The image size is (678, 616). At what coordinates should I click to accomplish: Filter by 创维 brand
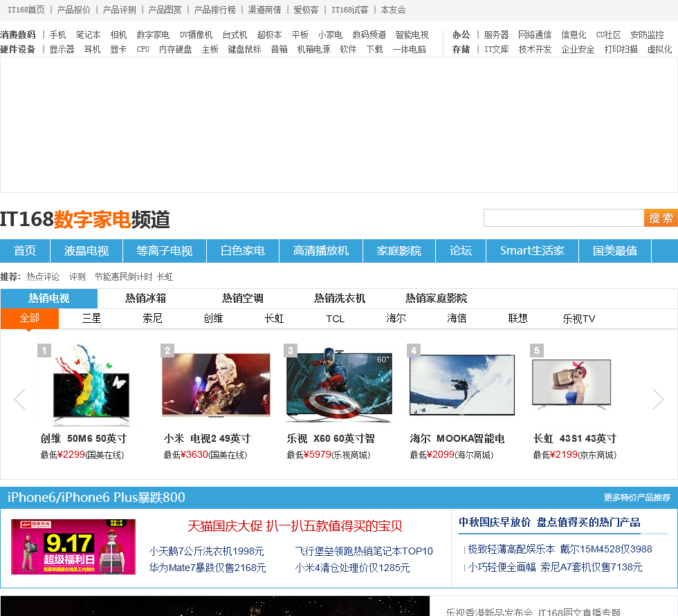213,319
